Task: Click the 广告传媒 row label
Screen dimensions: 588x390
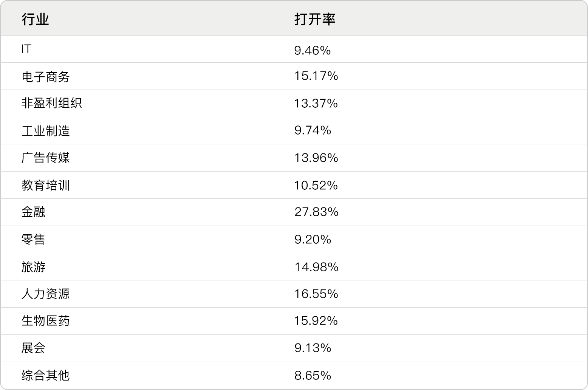Action: click(x=45, y=158)
